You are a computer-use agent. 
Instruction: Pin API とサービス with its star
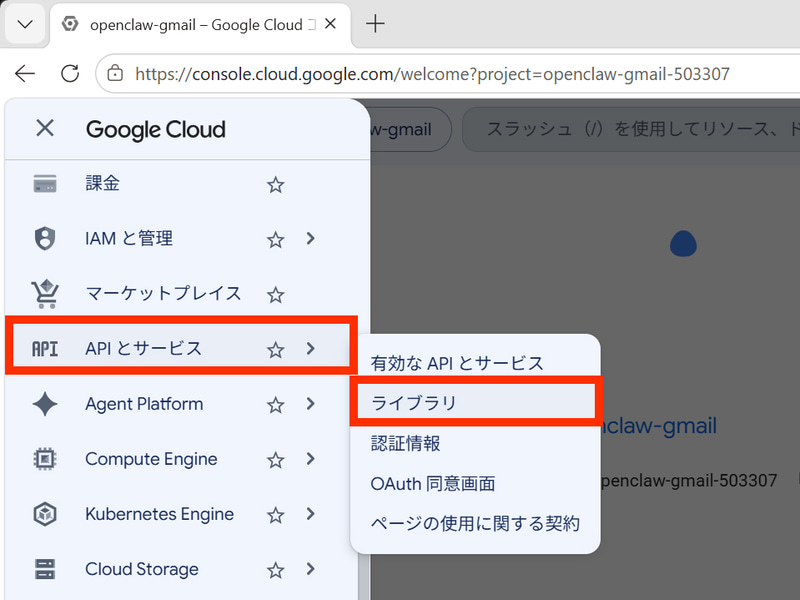[276, 349]
